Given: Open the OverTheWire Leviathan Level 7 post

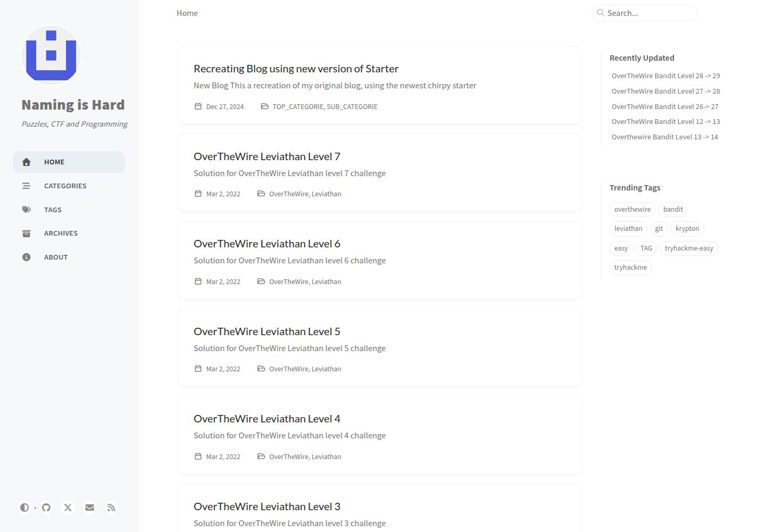Looking at the screenshot, I should (x=380, y=173).
